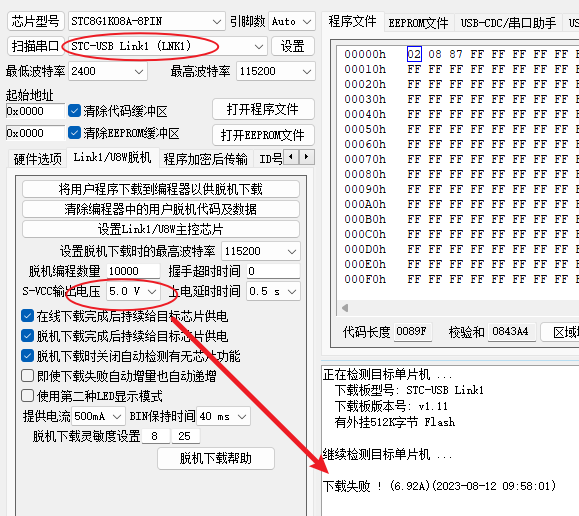579x516 pixels.
Task: Open the chip model dropdown STC8G1K08A-8PIN
Action: 146,21
